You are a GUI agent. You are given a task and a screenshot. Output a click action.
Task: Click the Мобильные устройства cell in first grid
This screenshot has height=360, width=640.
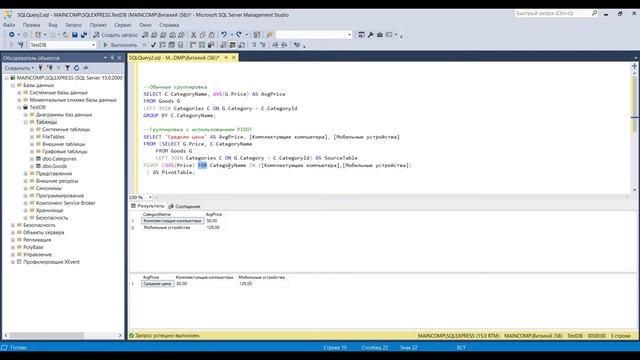(x=172, y=228)
